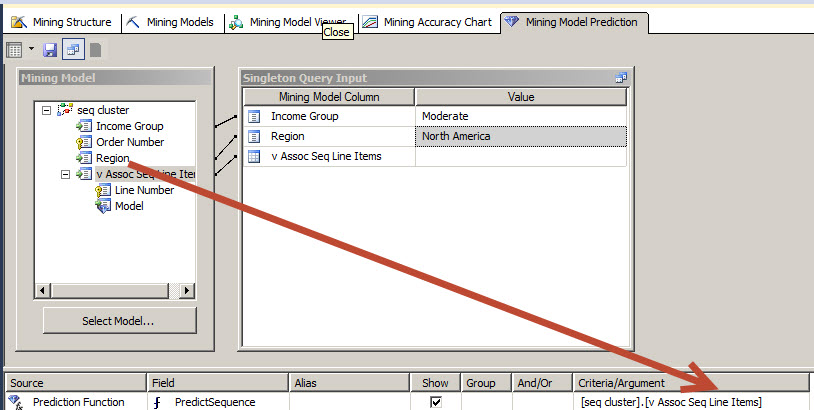Screen dimensions: 814x410
Task: Select Order Number in the model tree
Action: point(130,142)
